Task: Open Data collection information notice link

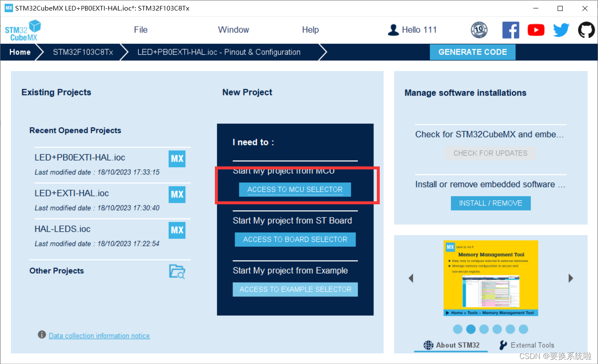Action: click(x=99, y=336)
